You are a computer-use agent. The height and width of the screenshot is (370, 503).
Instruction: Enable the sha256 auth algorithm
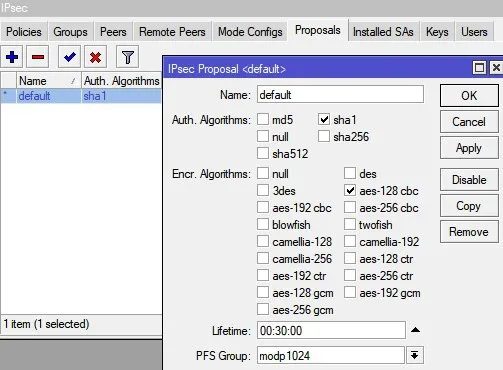click(x=324, y=136)
